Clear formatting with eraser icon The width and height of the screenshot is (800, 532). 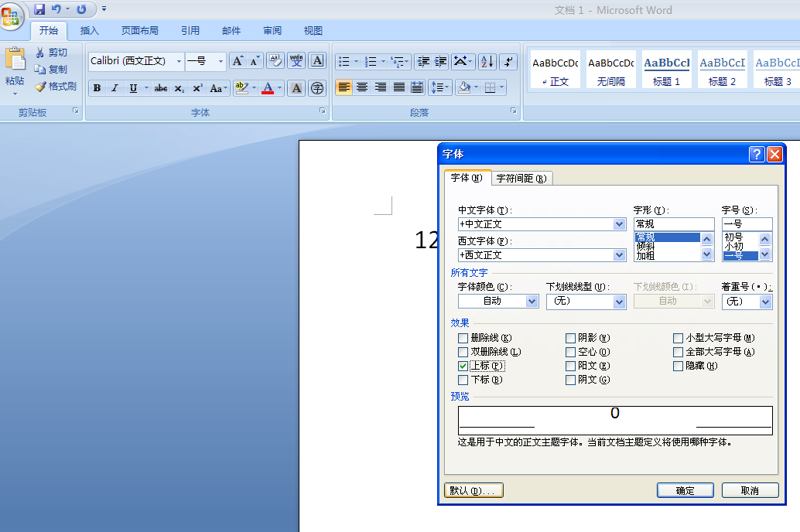[x=275, y=61]
